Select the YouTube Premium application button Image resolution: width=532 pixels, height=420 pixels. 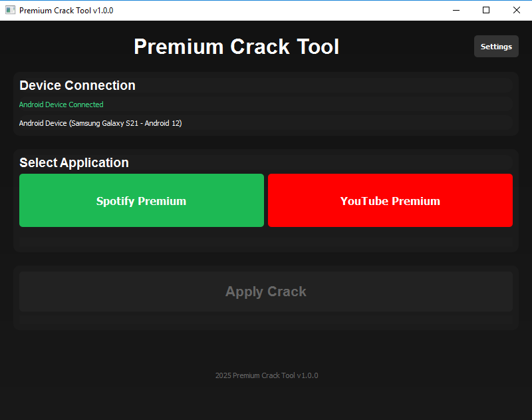click(390, 200)
